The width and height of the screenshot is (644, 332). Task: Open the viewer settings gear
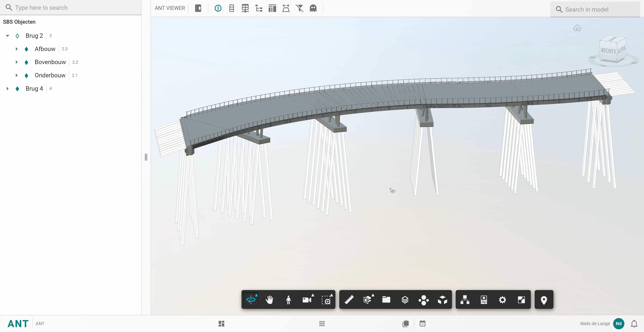point(502,299)
